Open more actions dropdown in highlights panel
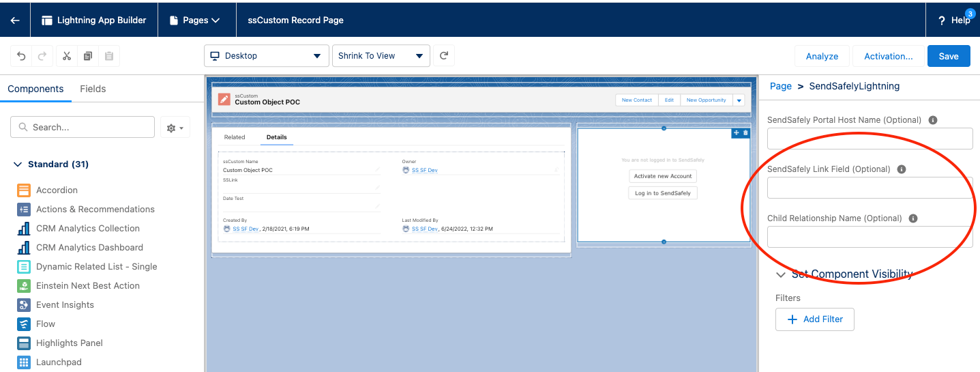980x372 pixels. tap(739, 100)
